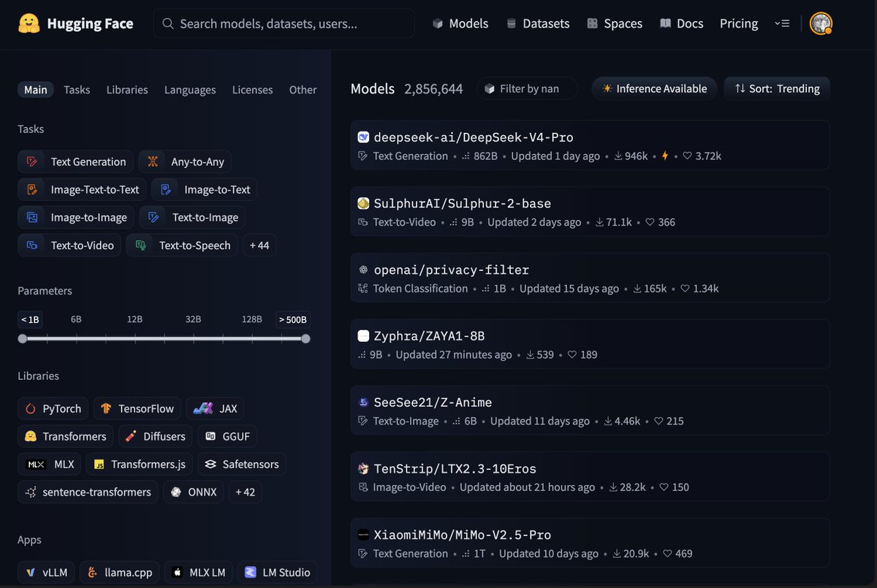The width and height of the screenshot is (877, 588).
Task: Switch to the Licenses filter tab
Action: click(252, 90)
